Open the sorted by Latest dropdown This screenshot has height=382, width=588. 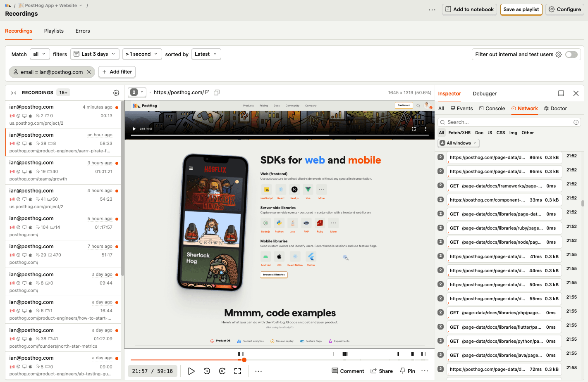coord(206,54)
